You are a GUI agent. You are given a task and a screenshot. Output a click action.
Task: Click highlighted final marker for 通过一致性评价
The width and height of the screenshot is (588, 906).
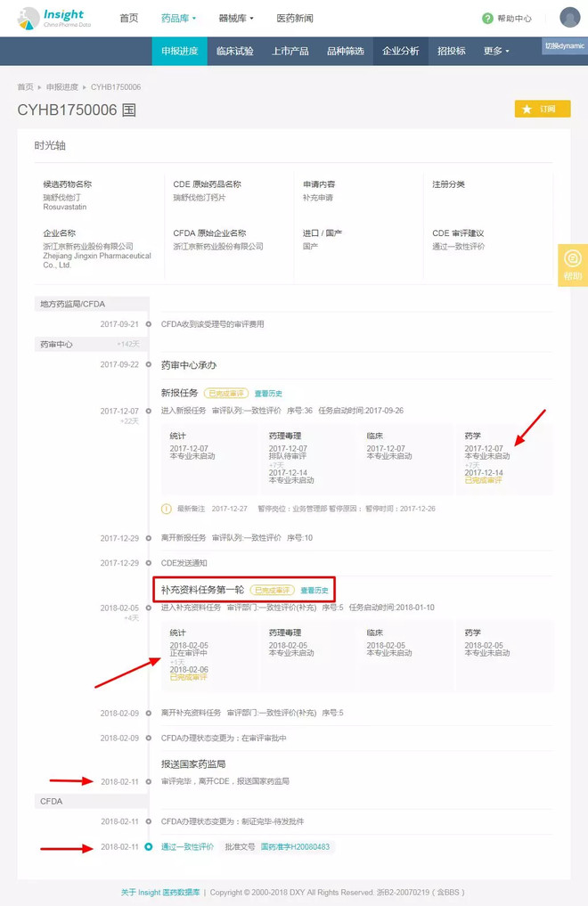point(149,847)
